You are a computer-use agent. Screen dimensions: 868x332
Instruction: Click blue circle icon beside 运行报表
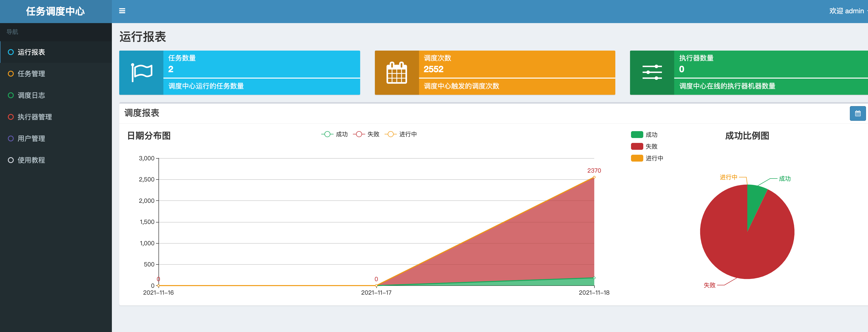[x=11, y=52]
